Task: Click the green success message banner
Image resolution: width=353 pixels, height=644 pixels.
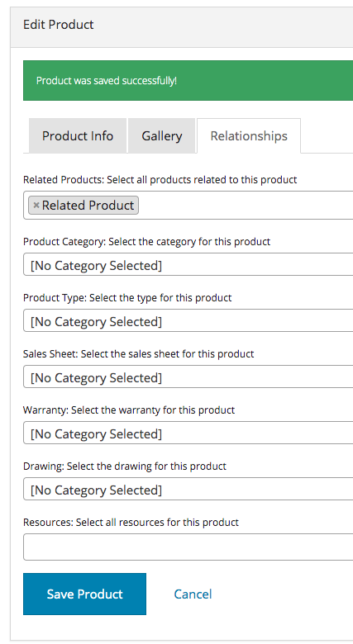Action: (x=188, y=81)
